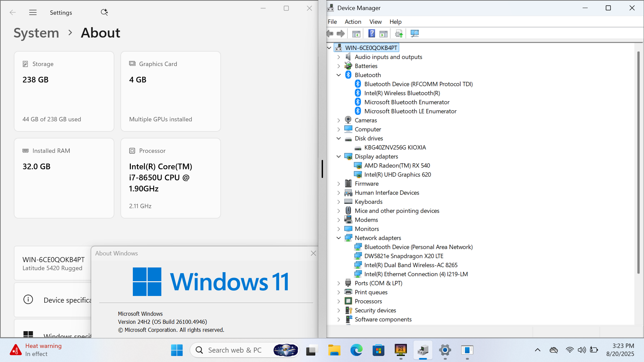
Task: Collapse the Network adapters category
Action: click(339, 238)
